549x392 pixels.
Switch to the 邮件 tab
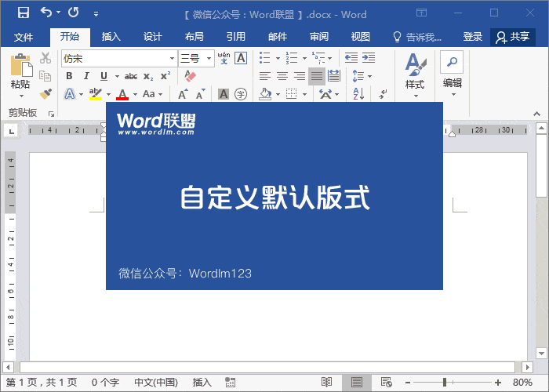pos(278,37)
